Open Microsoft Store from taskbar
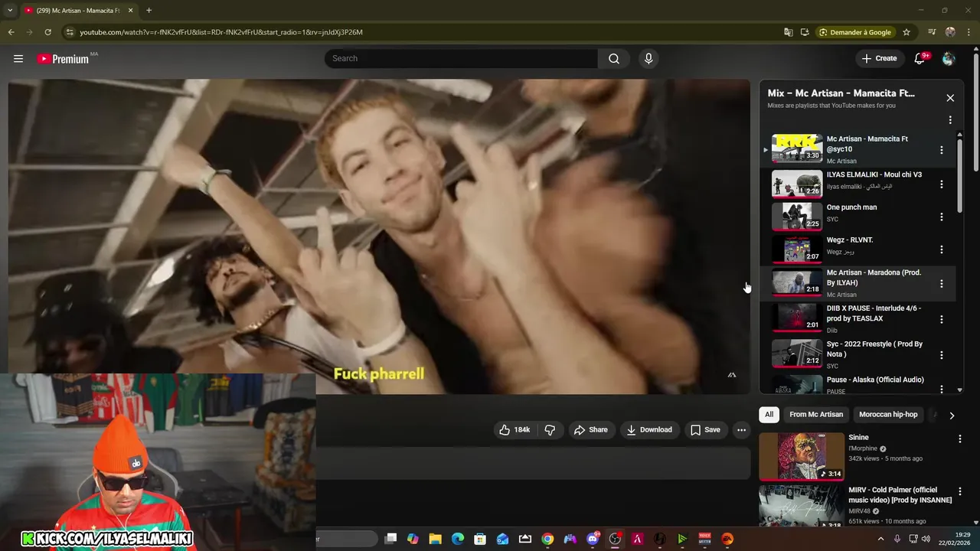 480,539
